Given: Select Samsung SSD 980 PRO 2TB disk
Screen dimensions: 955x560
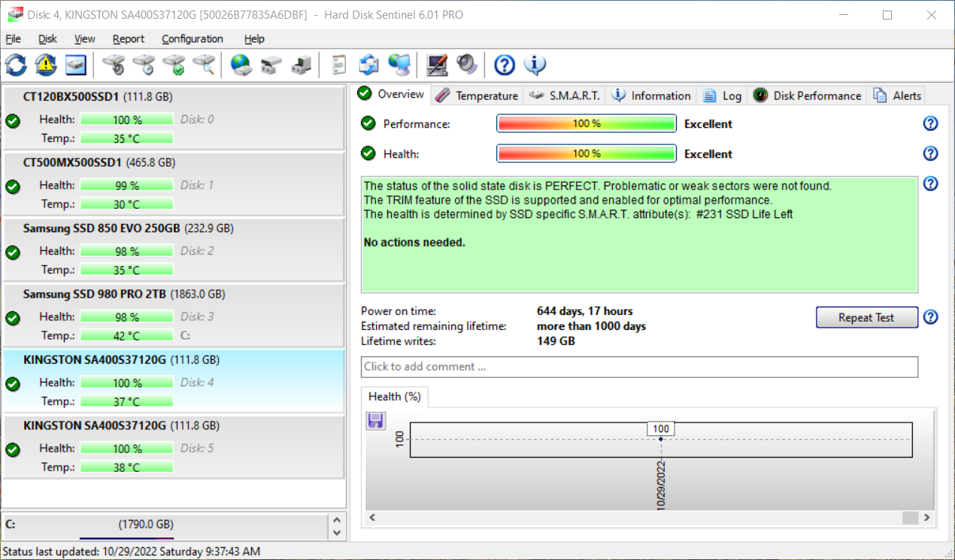Looking at the screenshot, I should click(x=174, y=316).
